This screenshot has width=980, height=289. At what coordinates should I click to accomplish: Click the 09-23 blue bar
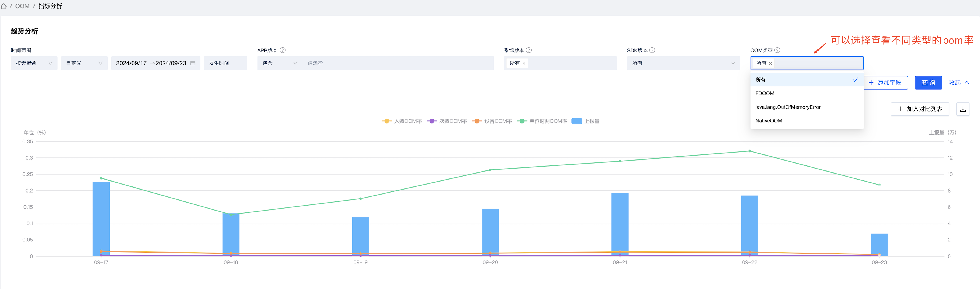(880, 245)
